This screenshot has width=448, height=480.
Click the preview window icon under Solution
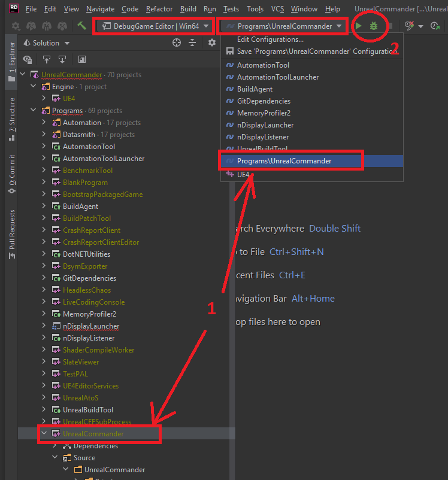coord(82,59)
